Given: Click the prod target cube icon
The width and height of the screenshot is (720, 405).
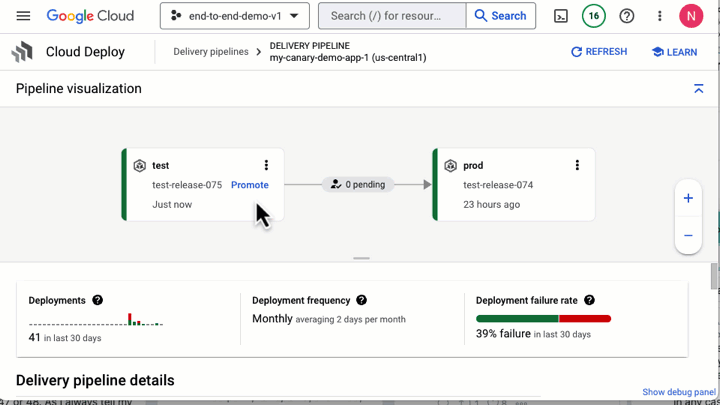Looking at the screenshot, I should [x=450, y=165].
